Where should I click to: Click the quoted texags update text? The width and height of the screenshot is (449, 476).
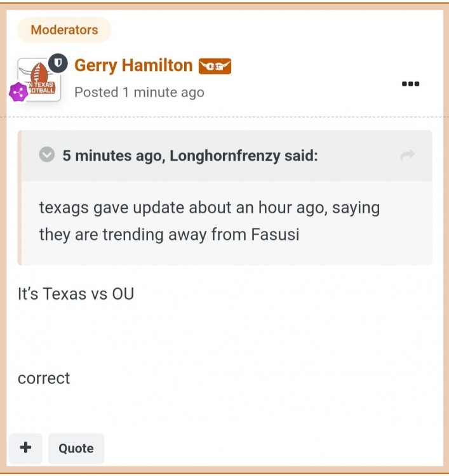210,221
